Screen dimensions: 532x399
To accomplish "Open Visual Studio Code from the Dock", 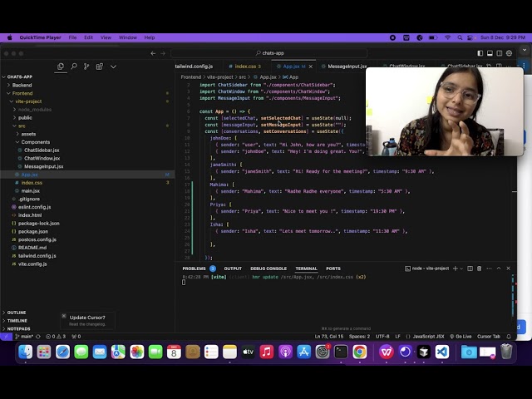I will [x=441, y=352].
